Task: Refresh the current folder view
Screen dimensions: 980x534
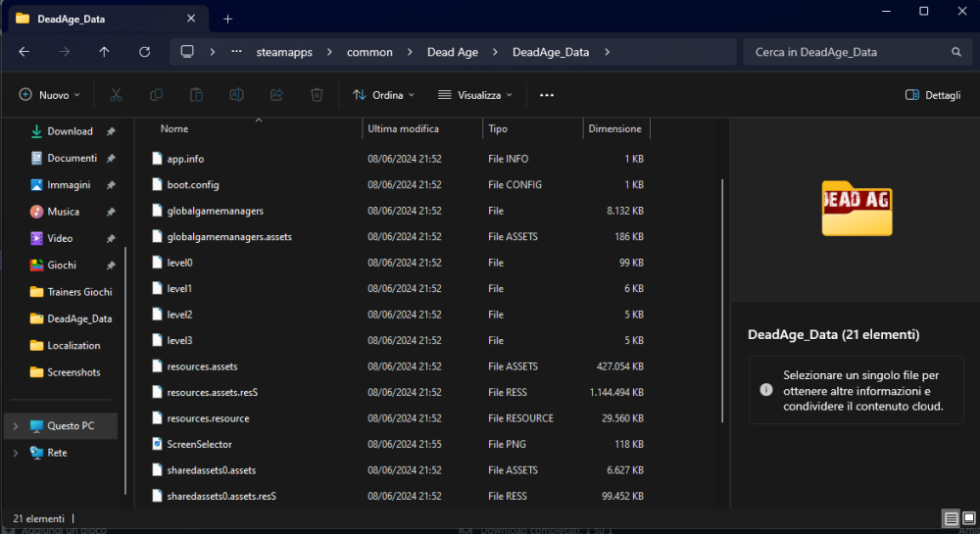Action: coord(144,52)
